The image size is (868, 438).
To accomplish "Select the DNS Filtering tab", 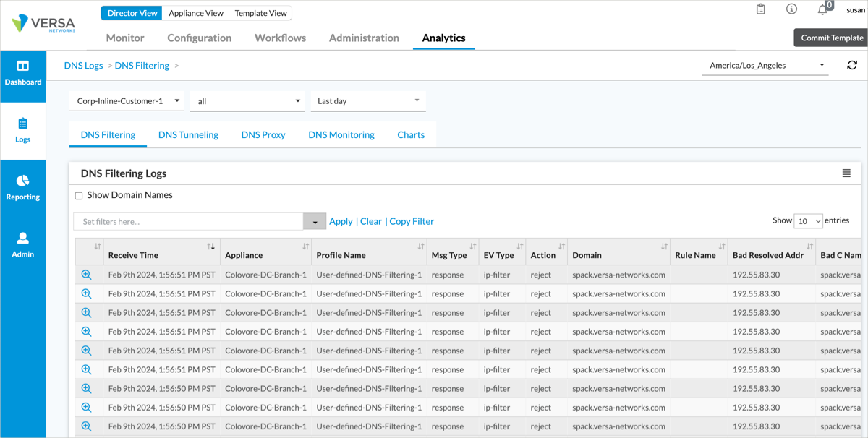I will pos(108,134).
